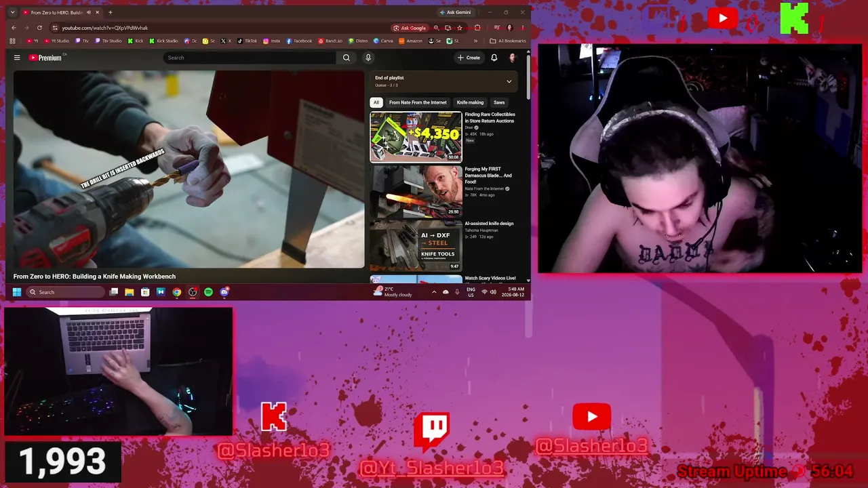Start voice search with the microphone
The width and height of the screenshot is (868, 488).
pos(368,58)
